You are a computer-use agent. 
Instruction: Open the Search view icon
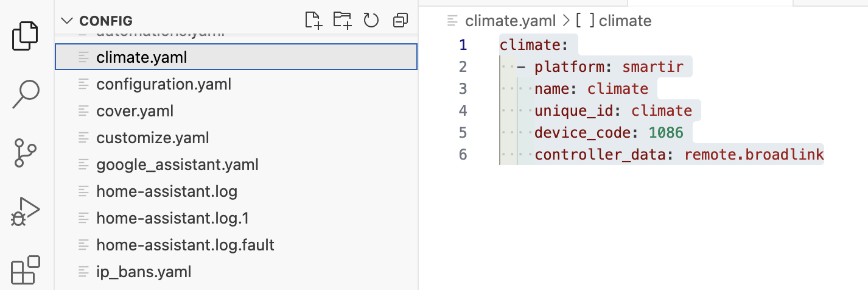(x=27, y=94)
